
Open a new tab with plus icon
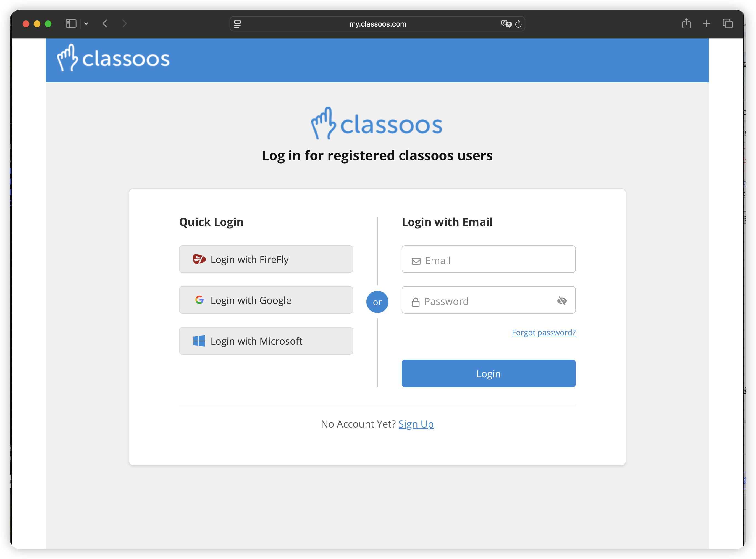[x=707, y=24]
